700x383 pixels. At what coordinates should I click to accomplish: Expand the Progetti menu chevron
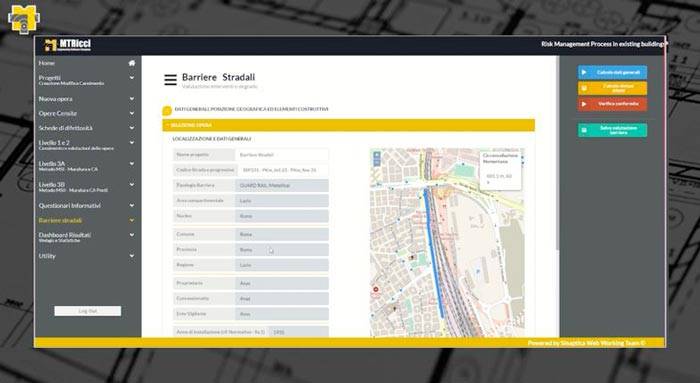[132, 78]
